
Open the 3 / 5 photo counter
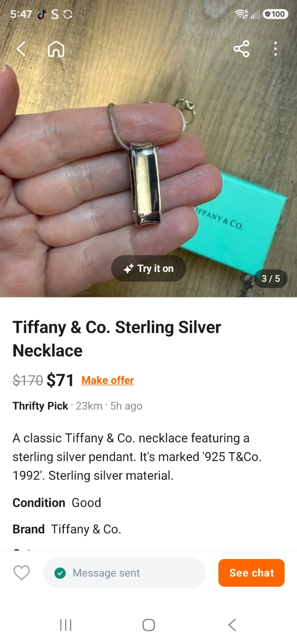click(271, 279)
